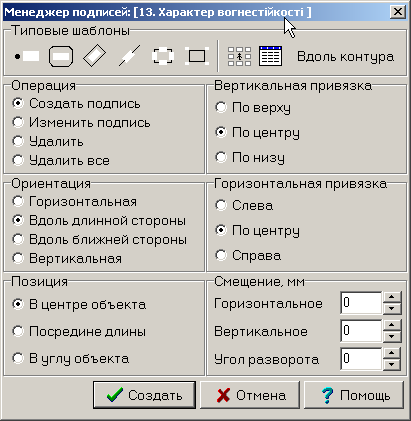Choose the dashed rectangle outline template
The height and width of the screenshot is (421, 411).
163,56
